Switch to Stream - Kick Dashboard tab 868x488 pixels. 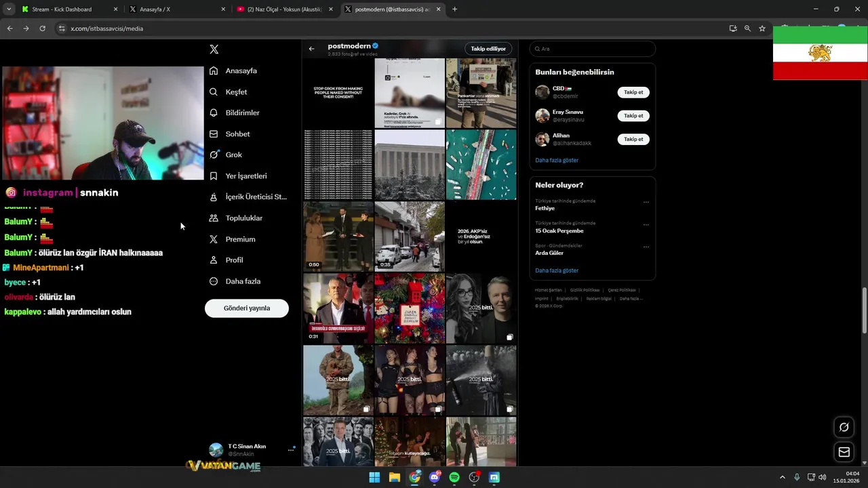pos(68,9)
